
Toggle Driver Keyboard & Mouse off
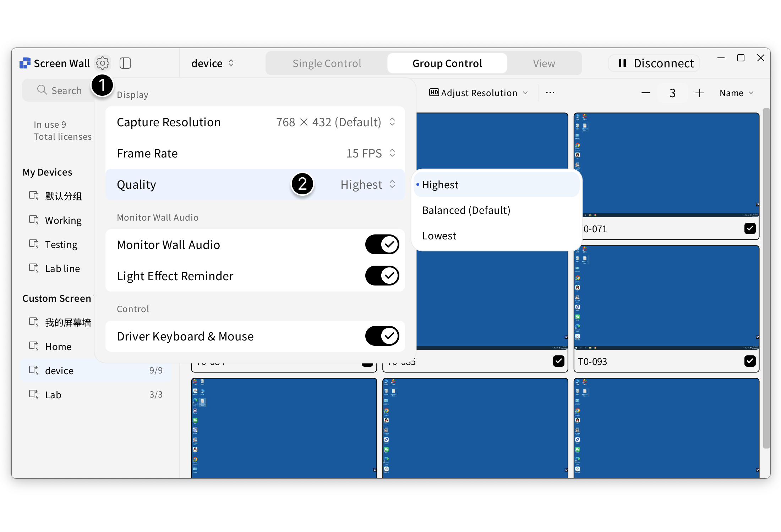pos(382,336)
